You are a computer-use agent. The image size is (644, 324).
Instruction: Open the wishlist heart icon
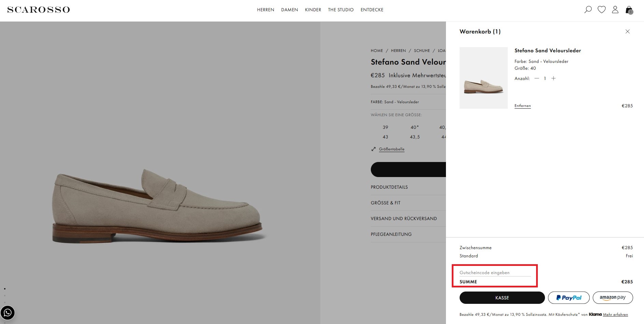(x=602, y=10)
